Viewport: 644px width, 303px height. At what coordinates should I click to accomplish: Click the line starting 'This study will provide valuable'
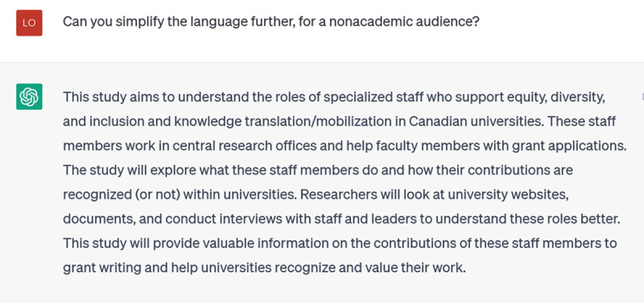tap(340, 243)
